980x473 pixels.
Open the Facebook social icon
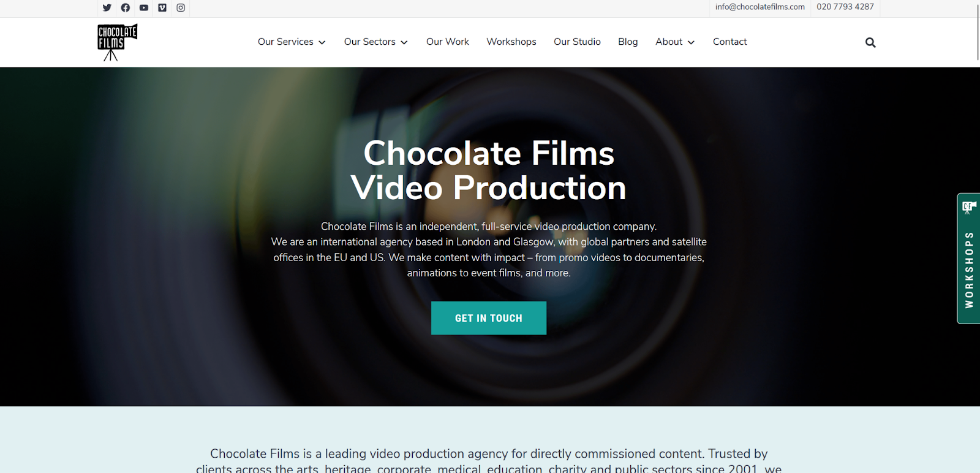(126, 8)
